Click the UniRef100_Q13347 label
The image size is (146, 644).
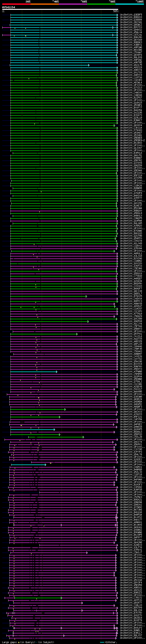click(131, 148)
